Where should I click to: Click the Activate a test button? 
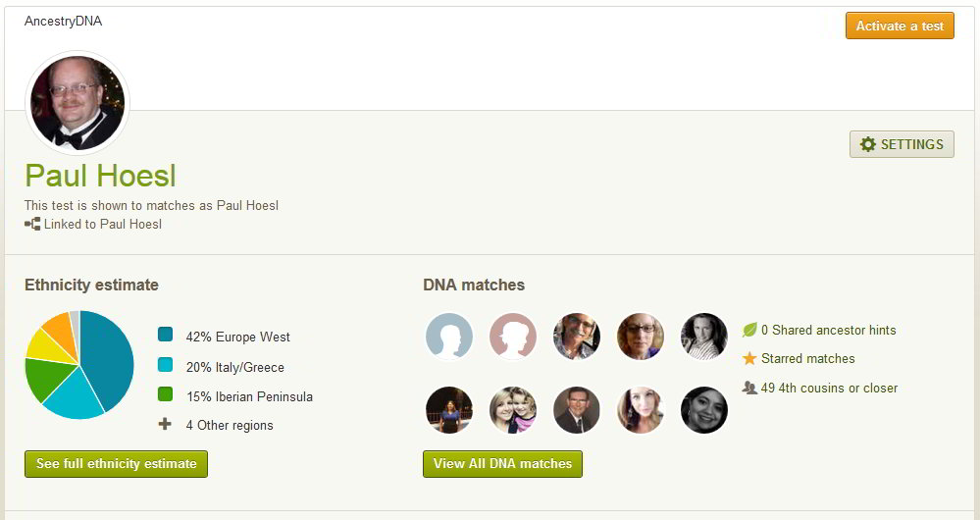pos(900,26)
